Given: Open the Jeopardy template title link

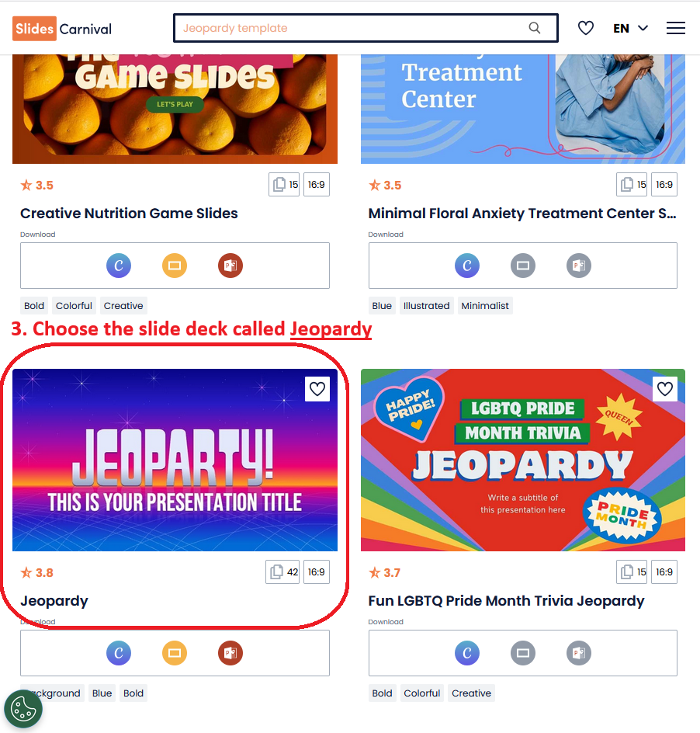Looking at the screenshot, I should click(54, 601).
